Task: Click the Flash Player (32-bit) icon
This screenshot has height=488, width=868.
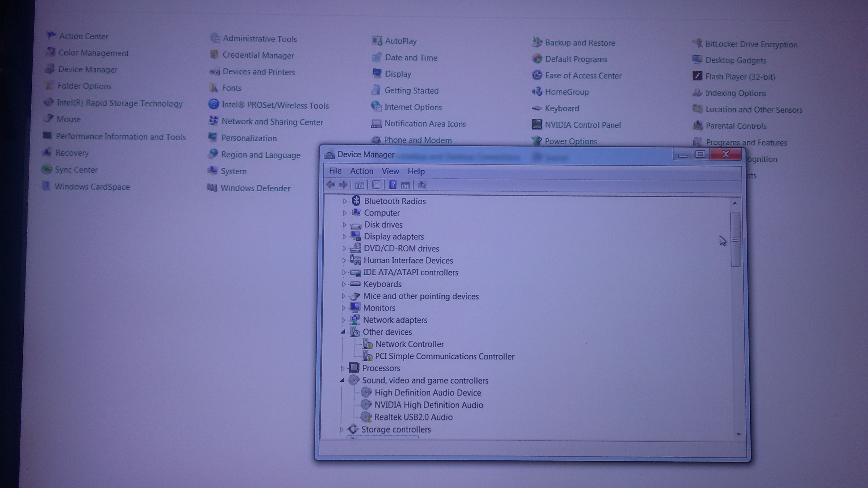Action: click(697, 76)
